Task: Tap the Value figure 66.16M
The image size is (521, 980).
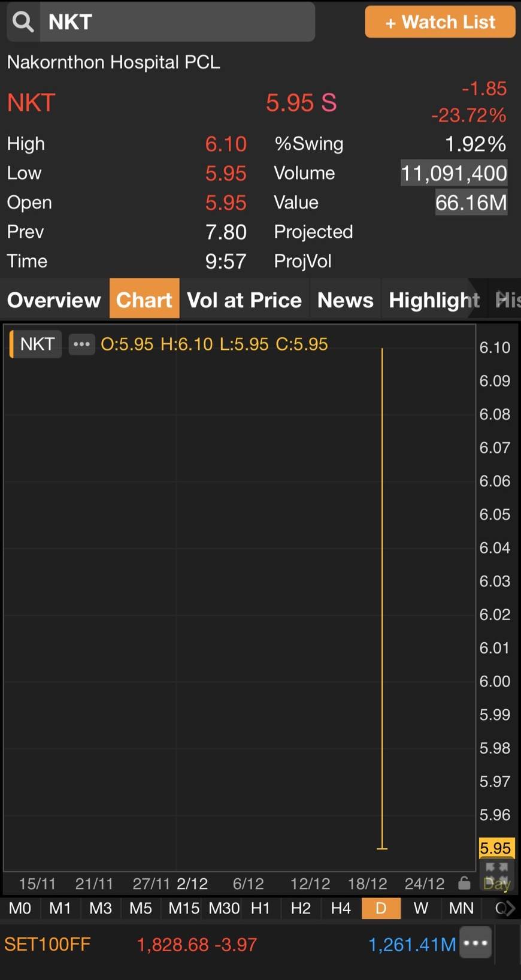Action: [x=471, y=202]
